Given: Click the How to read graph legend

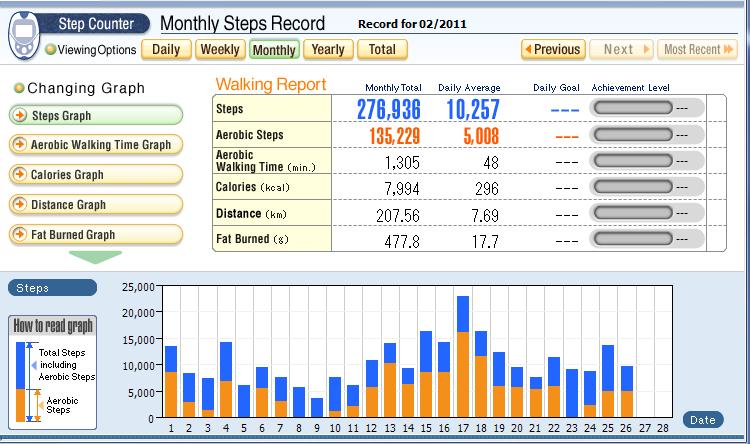Looking at the screenshot, I should click(x=52, y=369).
